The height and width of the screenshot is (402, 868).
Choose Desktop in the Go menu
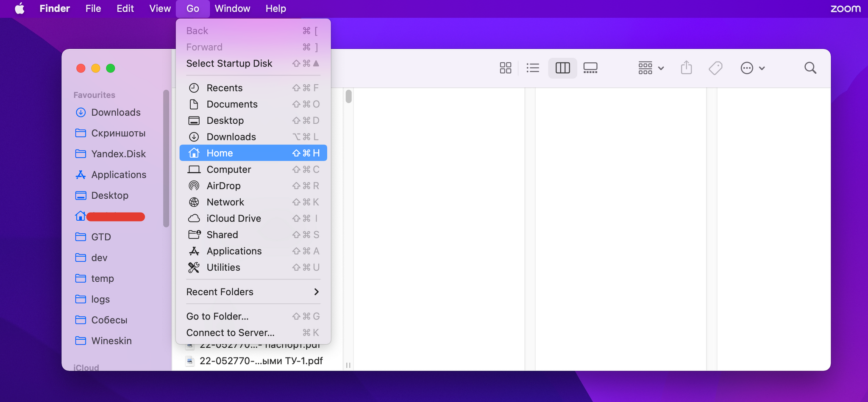tap(253, 120)
